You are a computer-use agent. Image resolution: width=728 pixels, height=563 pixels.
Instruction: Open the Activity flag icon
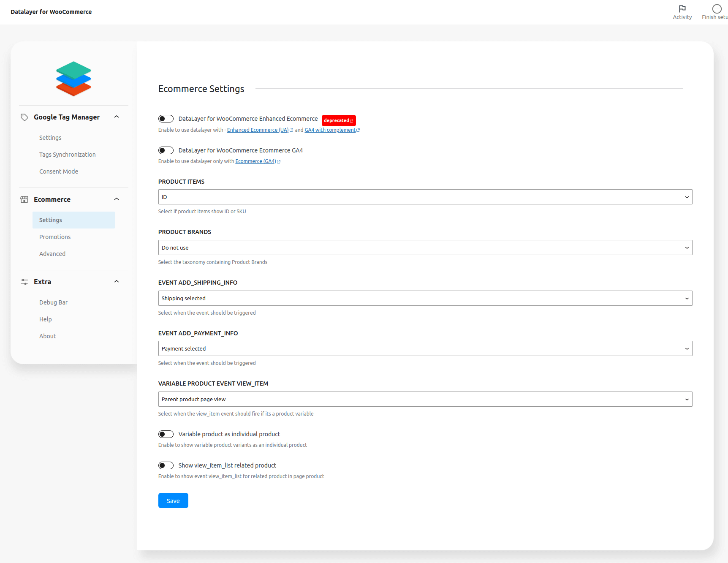682,9
